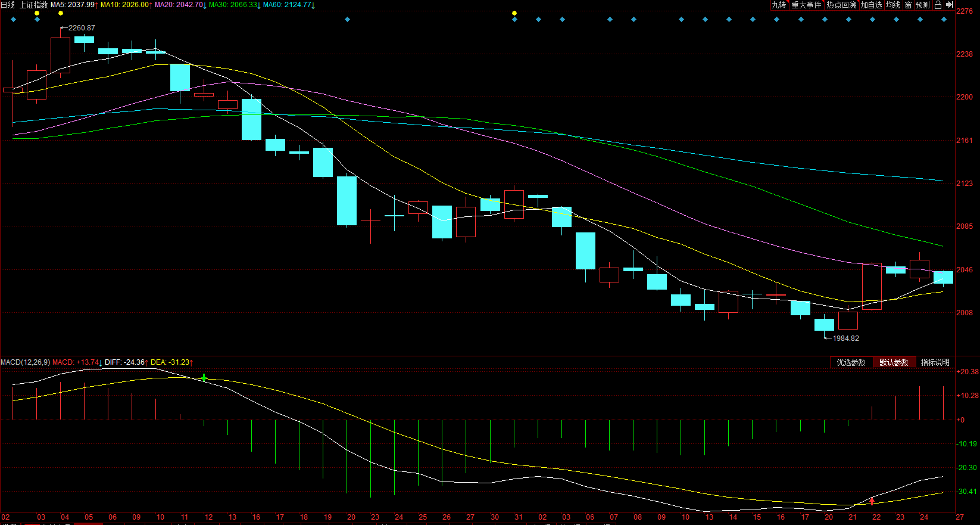Click the 2123 price axis label

(x=965, y=184)
